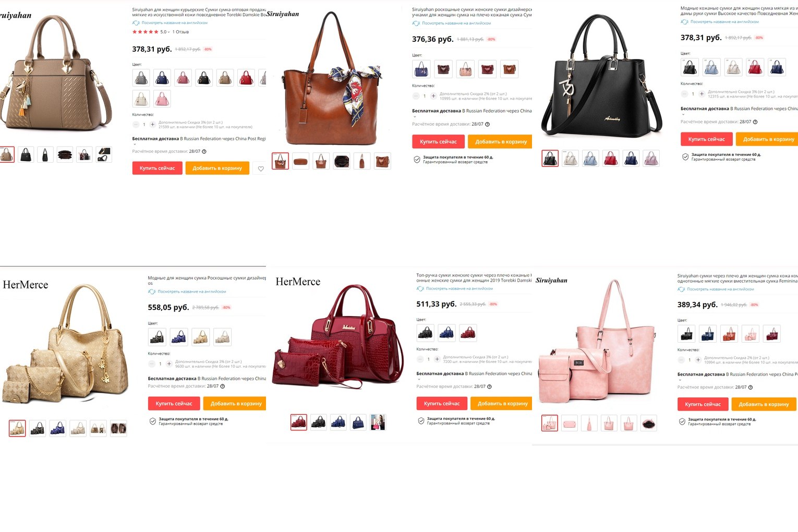
Task: Click buyer protection shield icon in pink bag listing
Action: click(682, 421)
